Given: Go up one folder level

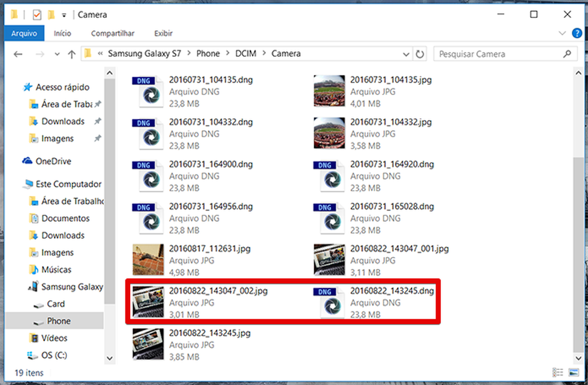Looking at the screenshot, I should pos(72,54).
